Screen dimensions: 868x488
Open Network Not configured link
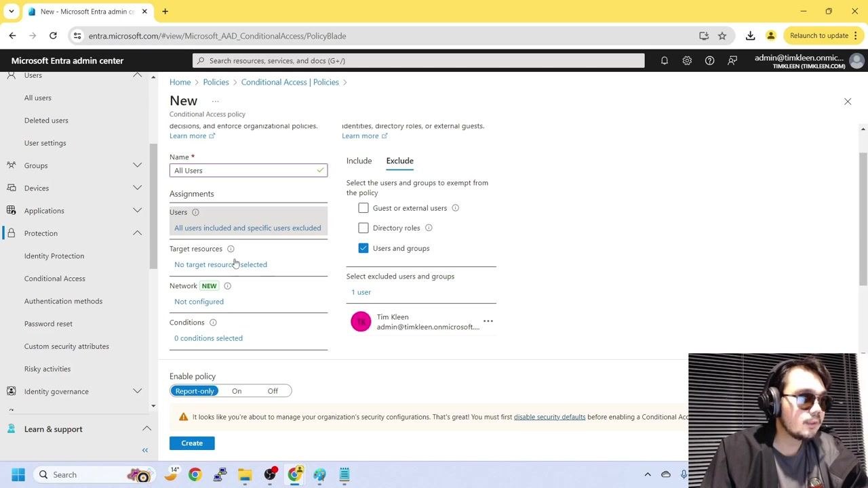(x=199, y=302)
